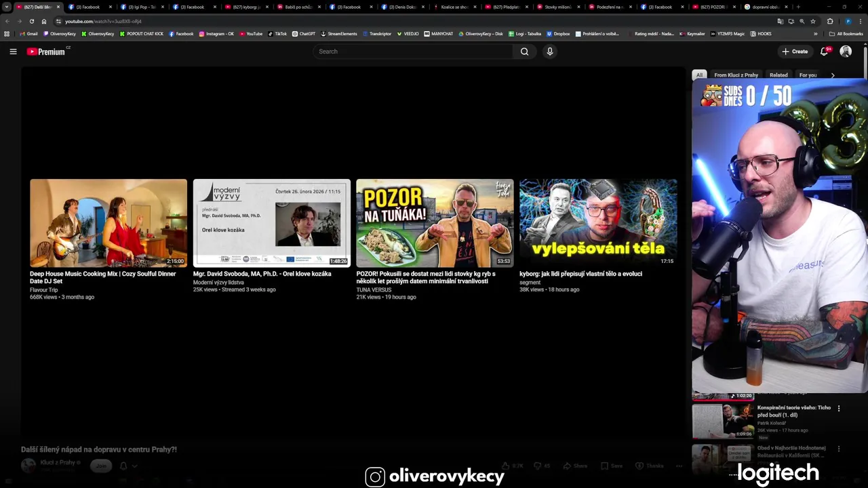Open options menu for Konspirační teorie všeho

(839, 409)
